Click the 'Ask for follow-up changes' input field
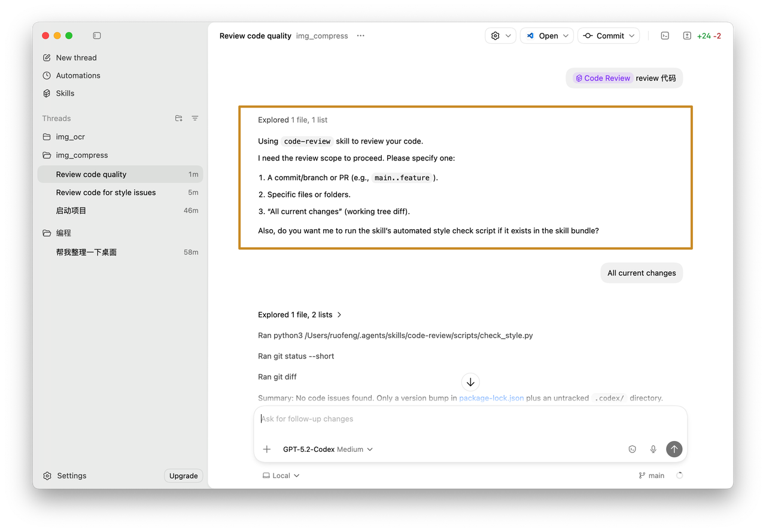Screen dimensions: 766x532 (470, 419)
